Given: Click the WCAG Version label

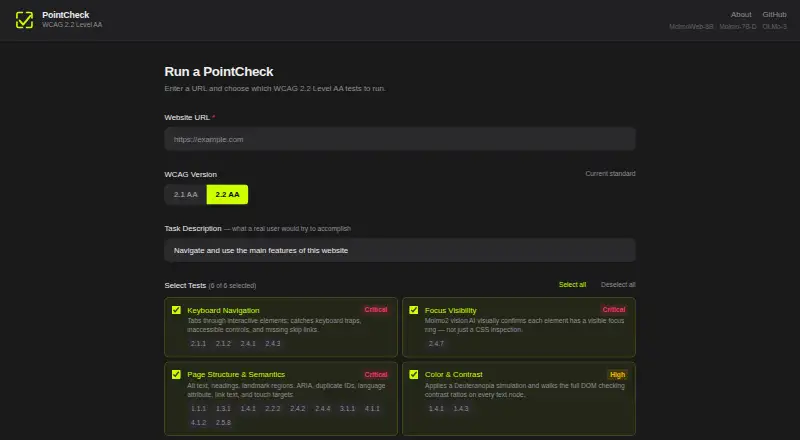Looking at the screenshot, I should (x=190, y=175).
